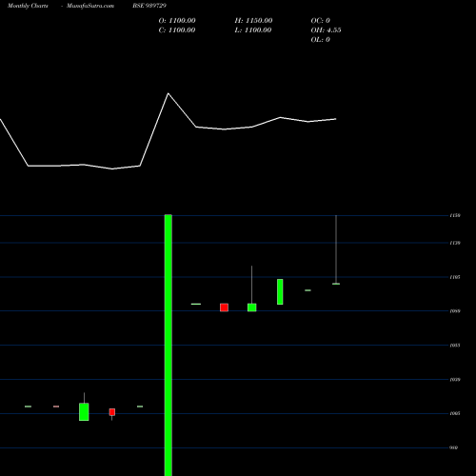Click the right end of the white line
The image size is (476, 476).
(336, 119)
